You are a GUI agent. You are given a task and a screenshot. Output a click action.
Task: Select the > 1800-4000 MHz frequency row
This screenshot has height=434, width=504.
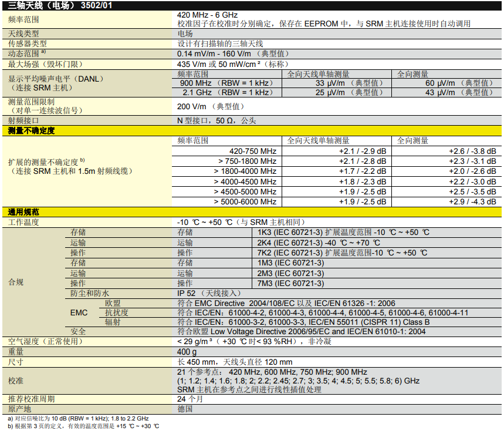(245, 171)
